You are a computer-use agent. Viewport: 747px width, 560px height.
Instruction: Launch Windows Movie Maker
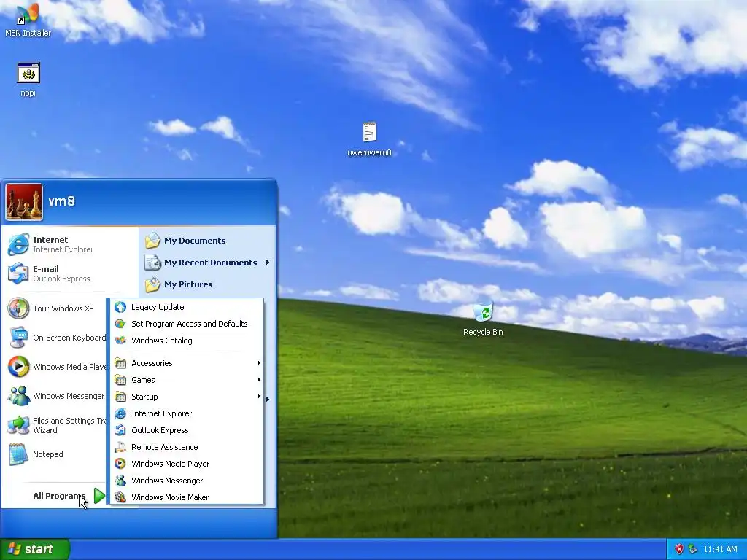point(187,497)
